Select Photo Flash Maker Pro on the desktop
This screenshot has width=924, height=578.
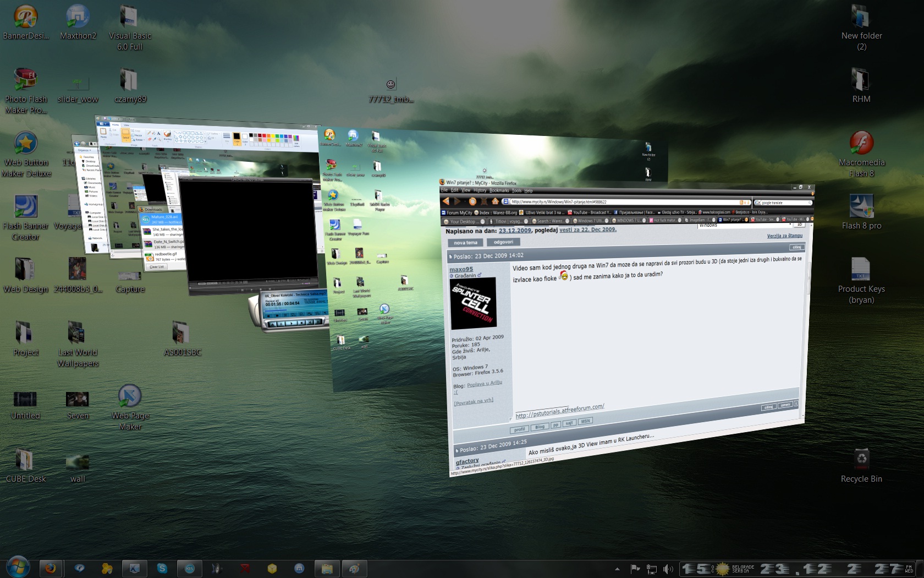26,91
